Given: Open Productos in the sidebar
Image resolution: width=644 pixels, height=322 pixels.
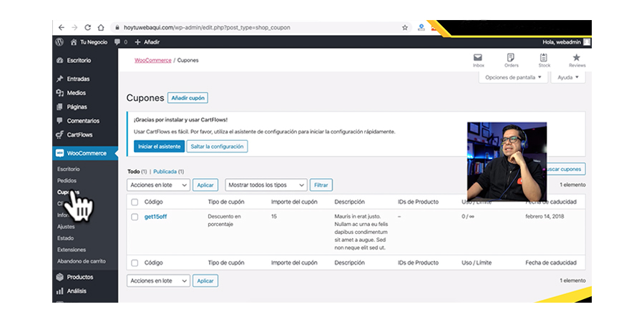Looking at the screenshot, I should pos(79,277).
